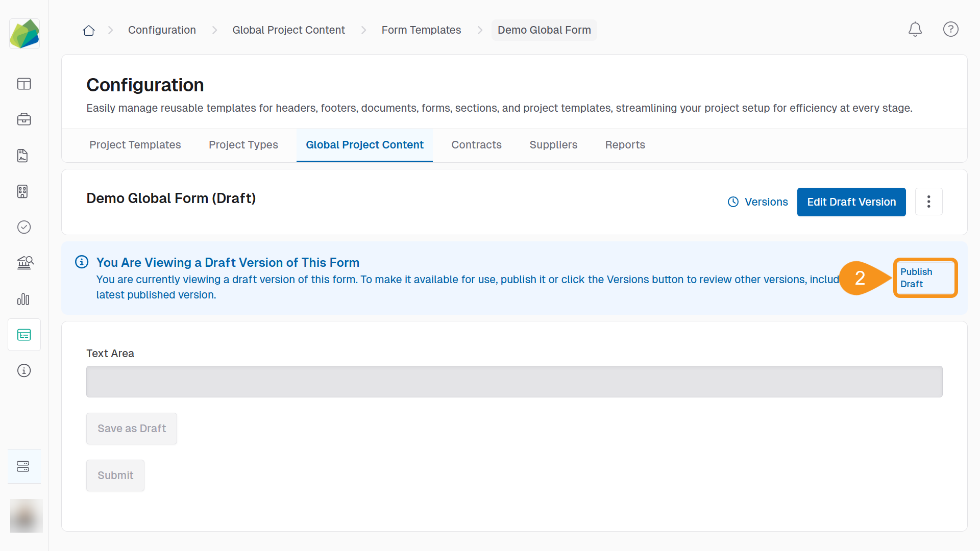Open the server settings sidebar icon
980x551 pixels.
[x=23, y=466]
